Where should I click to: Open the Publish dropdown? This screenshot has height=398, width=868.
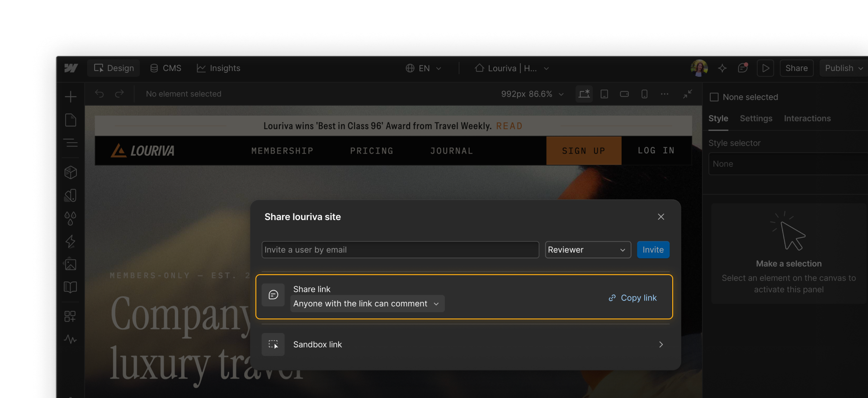tap(844, 68)
